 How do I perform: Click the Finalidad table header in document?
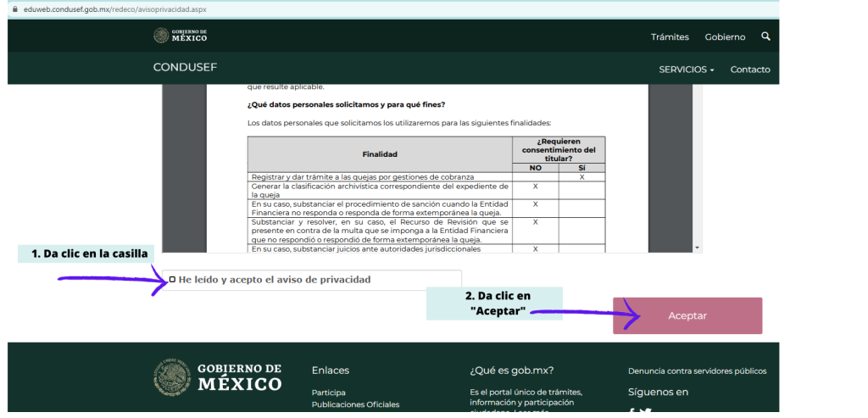coord(379,154)
